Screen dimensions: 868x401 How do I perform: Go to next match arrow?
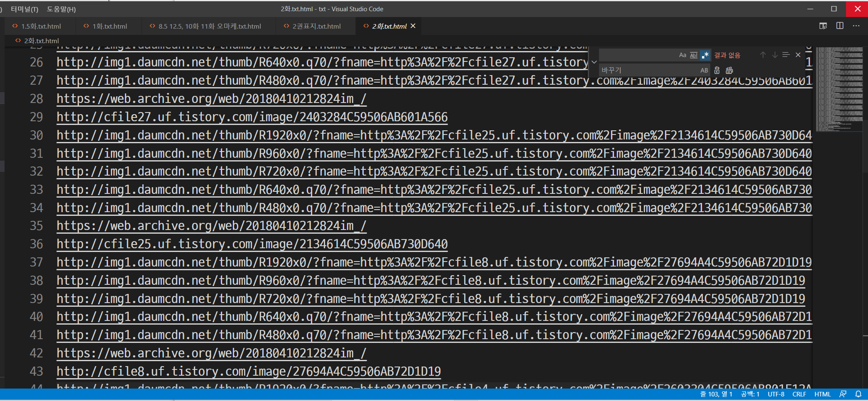(x=775, y=55)
